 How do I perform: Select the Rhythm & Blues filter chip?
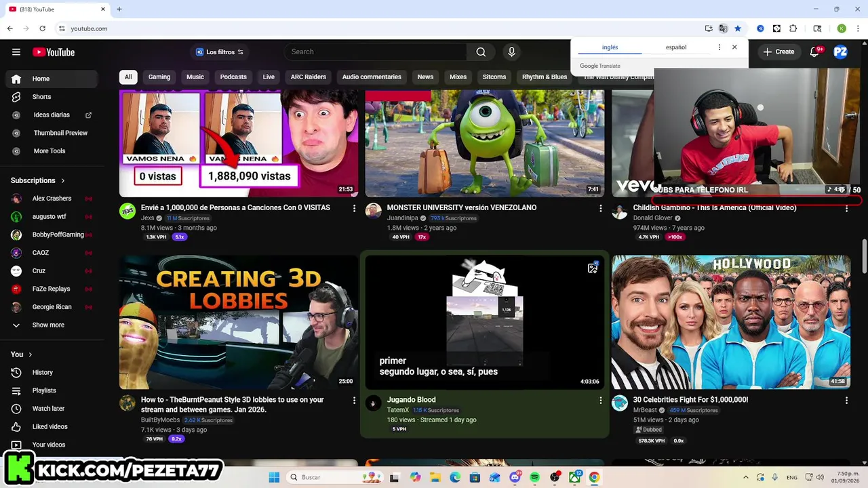pyautogui.click(x=545, y=77)
